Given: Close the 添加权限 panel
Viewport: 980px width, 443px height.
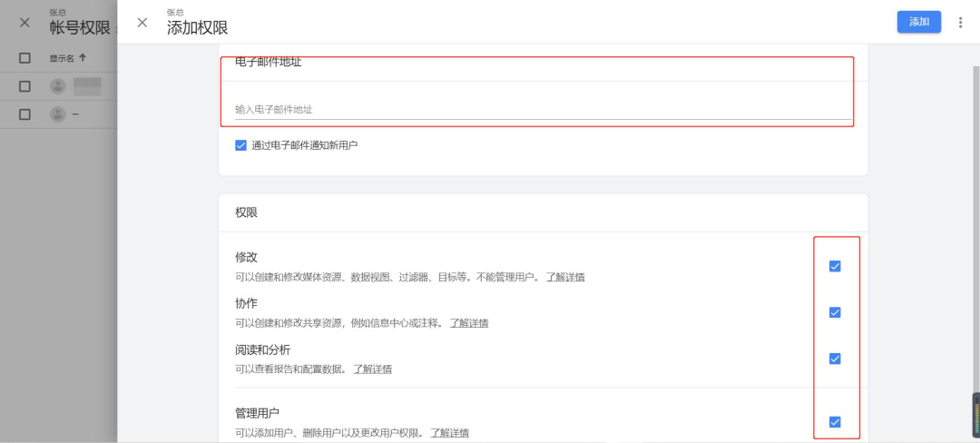Looking at the screenshot, I should click(x=142, y=23).
